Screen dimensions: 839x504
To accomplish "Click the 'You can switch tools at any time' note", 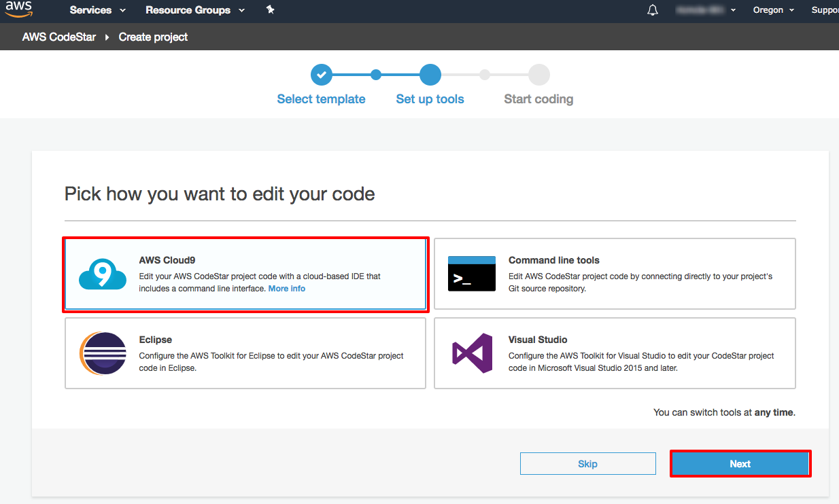I will [724, 412].
